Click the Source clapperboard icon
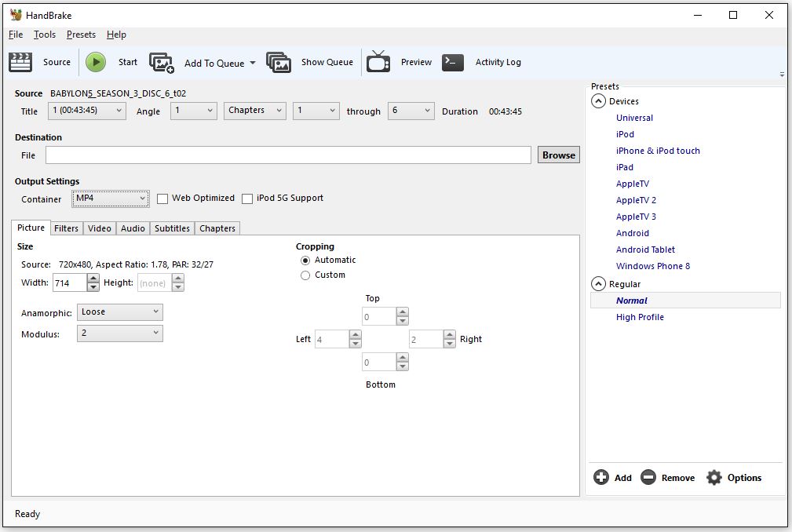The image size is (792, 532). [20, 62]
